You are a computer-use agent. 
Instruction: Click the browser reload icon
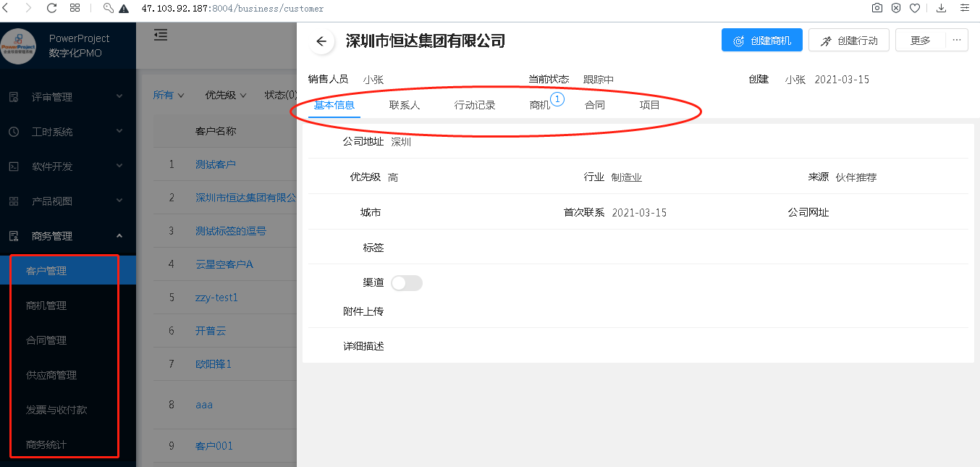point(51,8)
